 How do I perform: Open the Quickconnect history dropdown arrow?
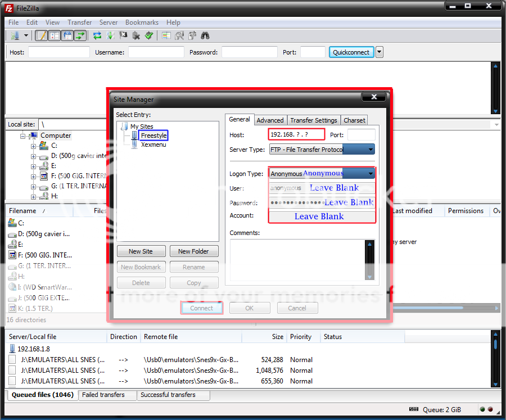tap(379, 52)
